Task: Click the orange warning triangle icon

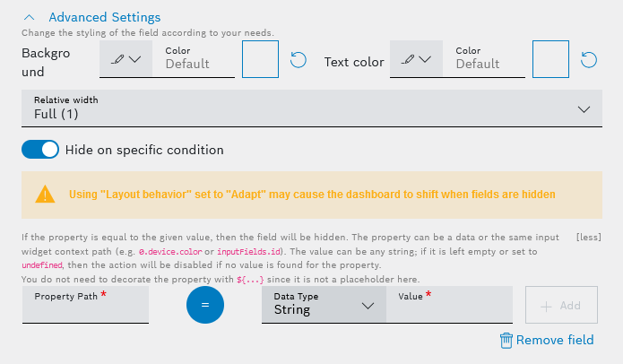Action: pos(45,195)
